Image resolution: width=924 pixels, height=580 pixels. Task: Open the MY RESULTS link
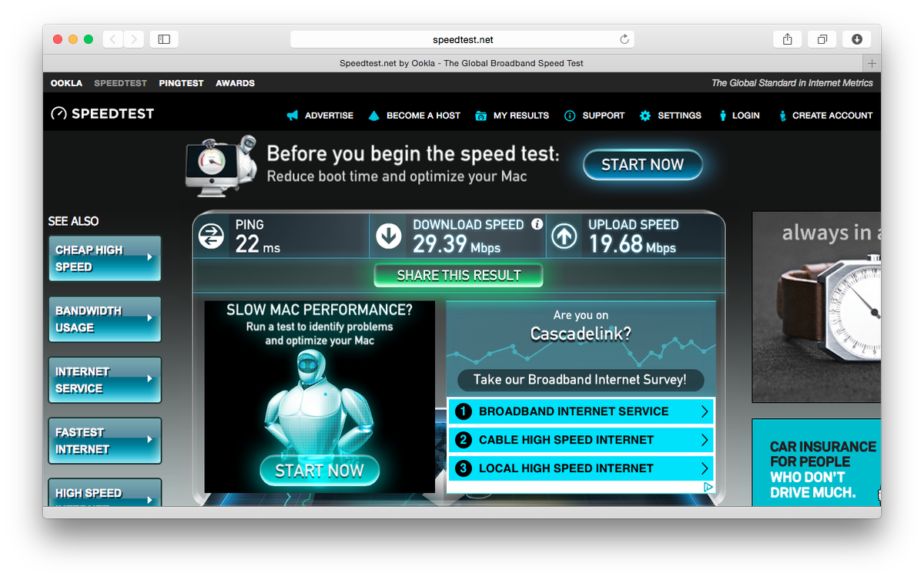tap(521, 116)
